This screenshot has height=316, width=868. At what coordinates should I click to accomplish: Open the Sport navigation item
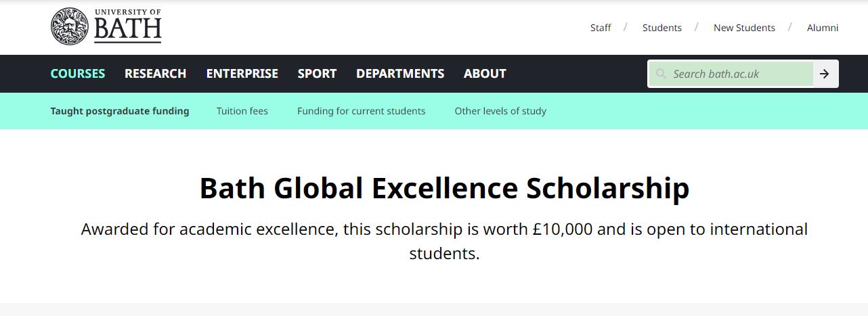317,74
